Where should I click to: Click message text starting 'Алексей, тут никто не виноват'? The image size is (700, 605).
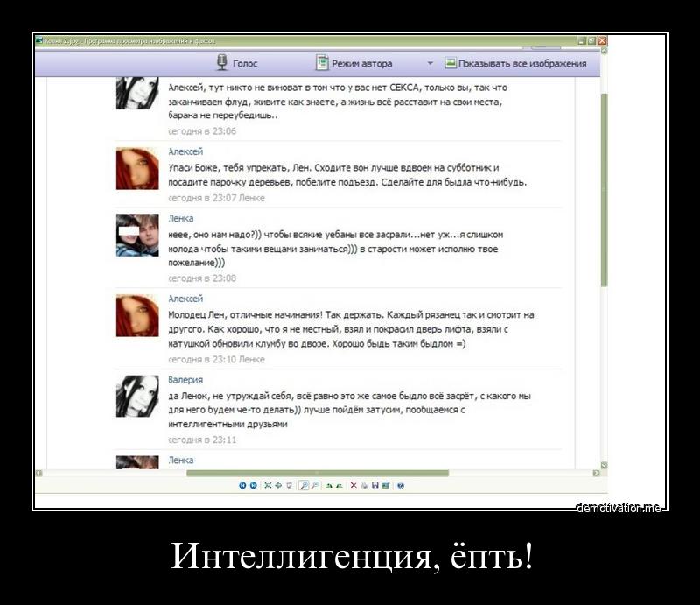pyautogui.click(x=338, y=102)
